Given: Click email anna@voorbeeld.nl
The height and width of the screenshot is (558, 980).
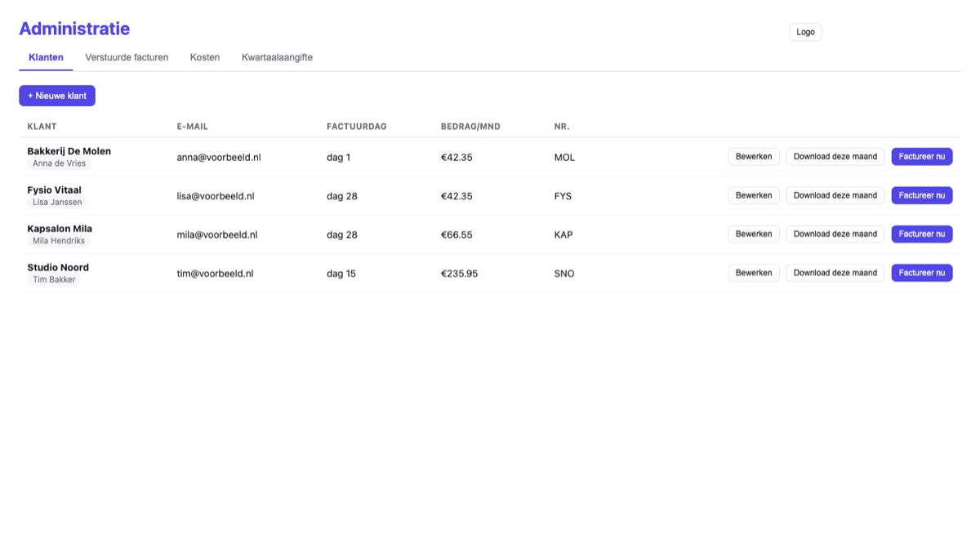Looking at the screenshot, I should [219, 157].
